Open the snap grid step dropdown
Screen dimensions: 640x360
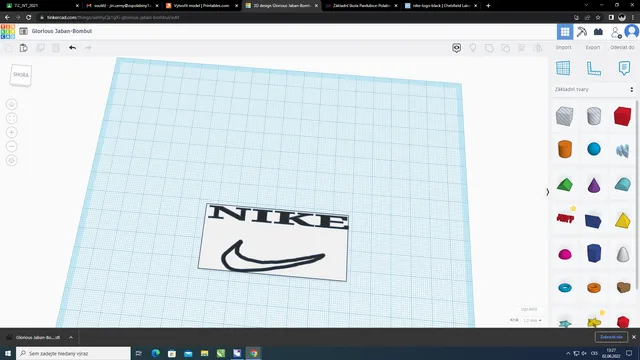(x=532, y=320)
